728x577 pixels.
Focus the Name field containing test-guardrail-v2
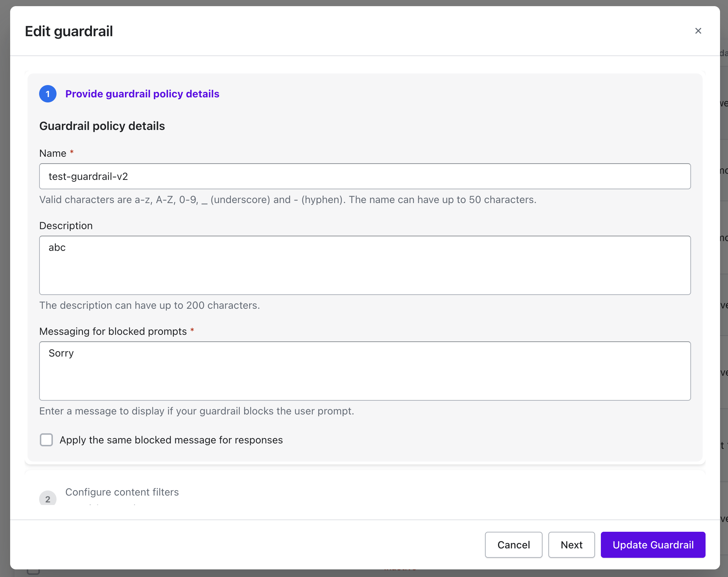point(365,177)
